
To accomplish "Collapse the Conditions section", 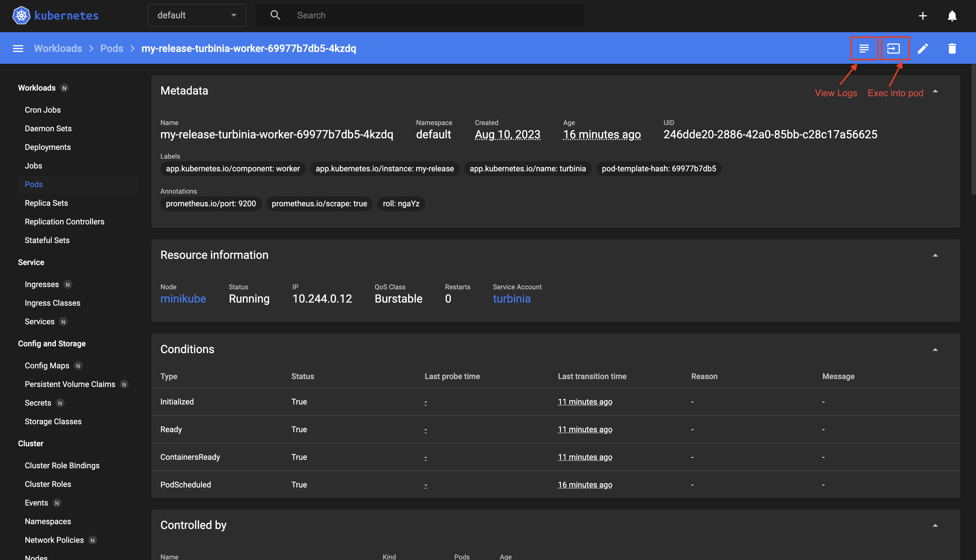I will [x=935, y=350].
